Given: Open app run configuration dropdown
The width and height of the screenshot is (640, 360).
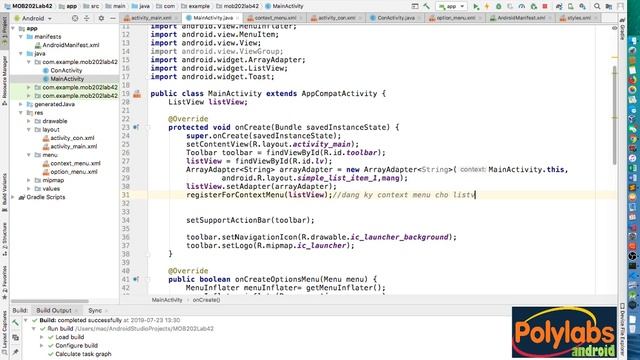Looking at the screenshot, I should (451, 6).
